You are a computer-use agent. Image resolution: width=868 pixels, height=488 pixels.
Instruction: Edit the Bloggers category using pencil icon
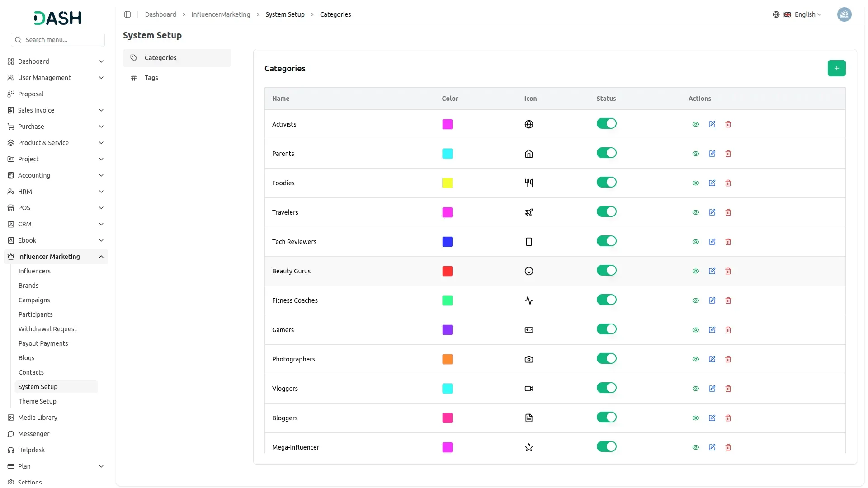(712, 418)
